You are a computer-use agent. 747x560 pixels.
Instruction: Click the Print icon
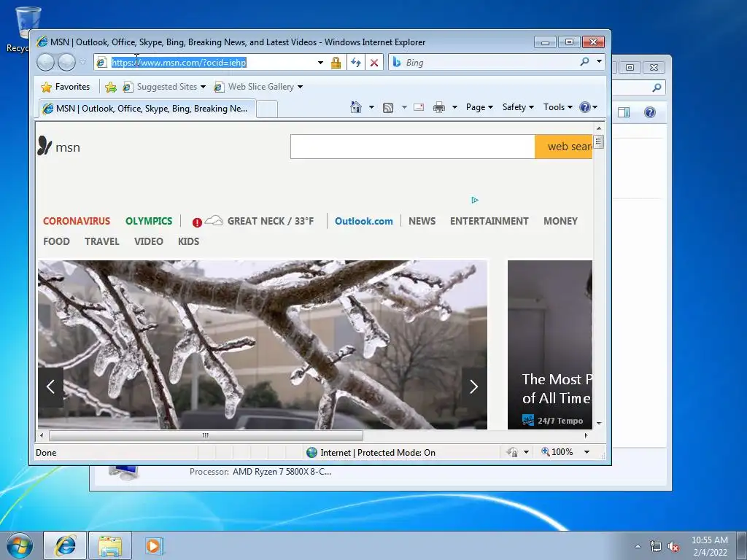(438, 107)
